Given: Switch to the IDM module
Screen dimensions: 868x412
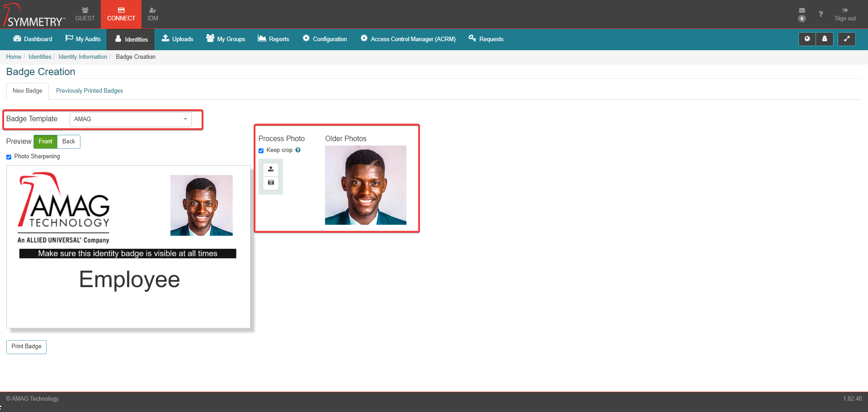Looking at the screenshot, I should [153, 14].
